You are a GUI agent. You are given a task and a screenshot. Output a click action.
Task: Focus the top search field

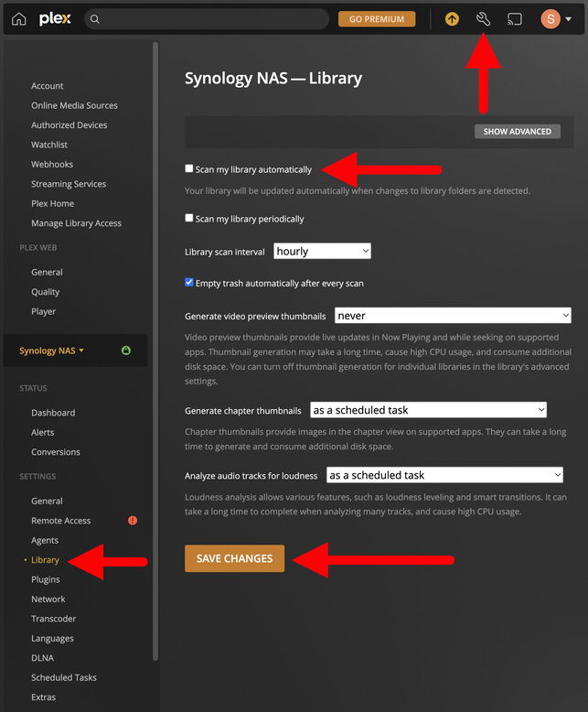pyautogui.click(x=207, y=19)
